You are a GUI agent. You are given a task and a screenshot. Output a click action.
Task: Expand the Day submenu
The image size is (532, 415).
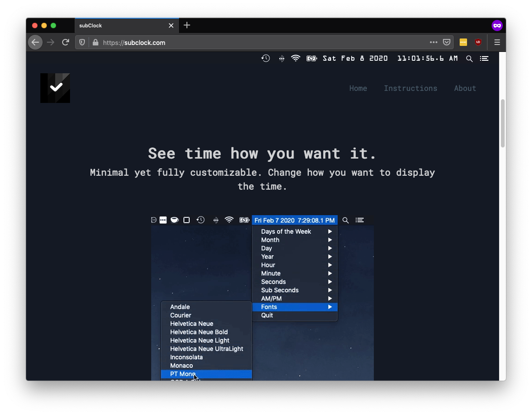pyautogui.click(x=295, y=248)
